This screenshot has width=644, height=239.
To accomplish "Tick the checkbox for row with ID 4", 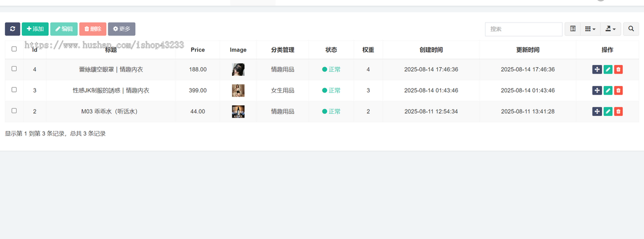I will pyautogui.click(x=14, y=69).
